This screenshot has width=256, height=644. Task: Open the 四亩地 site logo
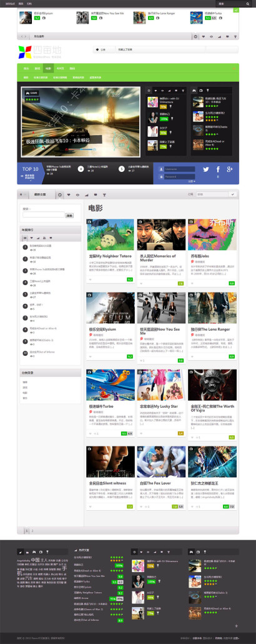[40, 52]
